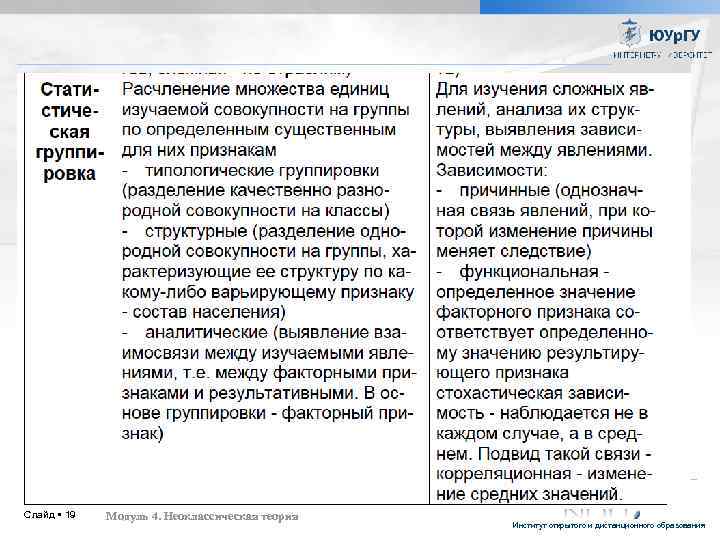Click line 'каждом случае, а в сред-'
This screenshot has width=720, height=540.
click(540, 434)
